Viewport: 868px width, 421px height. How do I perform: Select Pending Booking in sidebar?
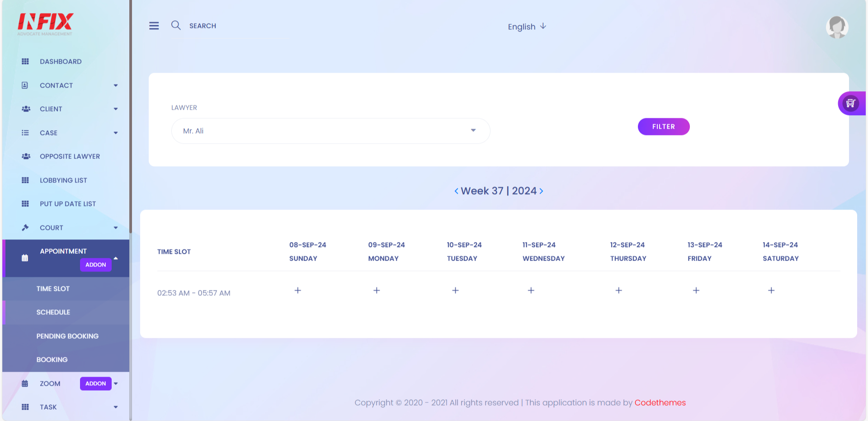click(67, 336)
